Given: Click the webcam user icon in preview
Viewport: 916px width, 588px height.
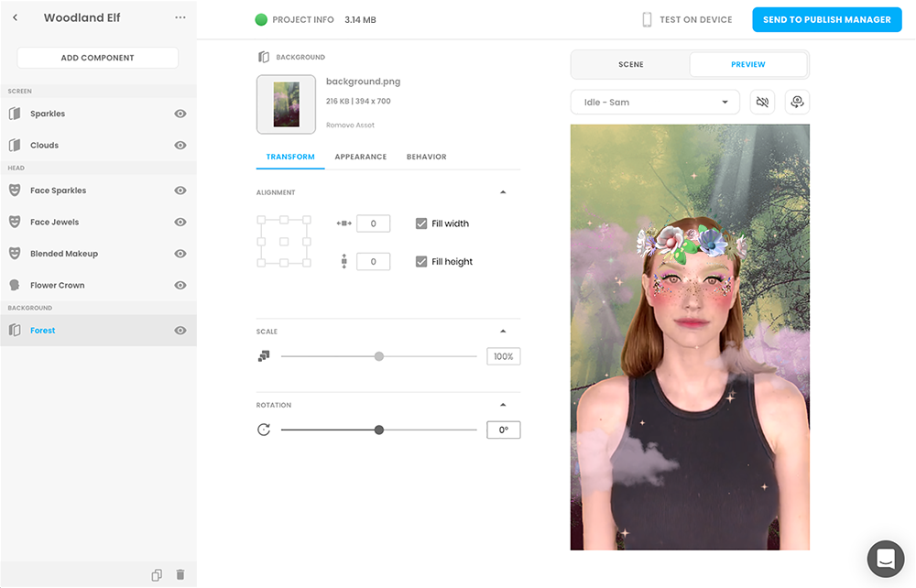Looking at the screenshot, I should [x=797, y=102].
